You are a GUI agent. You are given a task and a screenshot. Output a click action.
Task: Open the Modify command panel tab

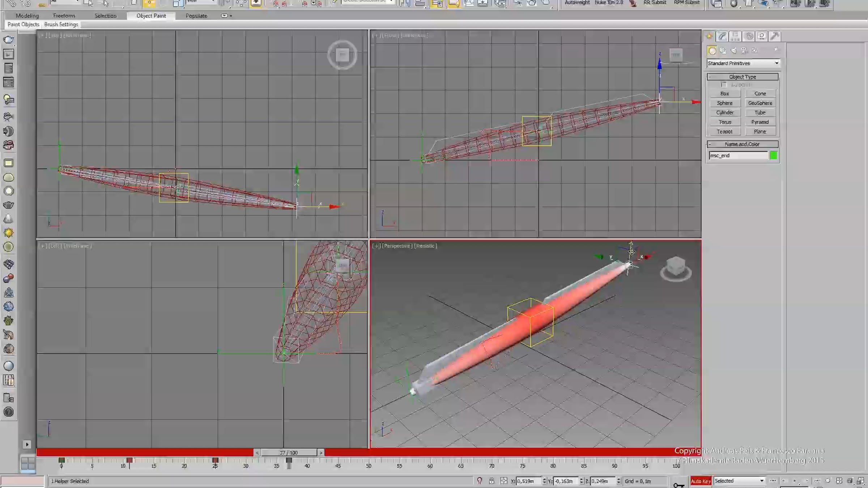point(722,36)
